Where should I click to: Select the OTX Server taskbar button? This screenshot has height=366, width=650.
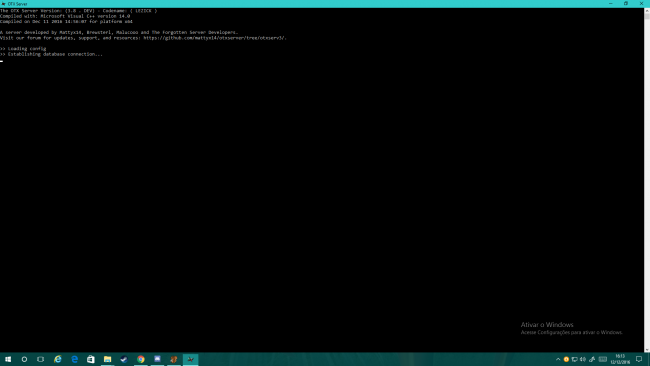click(190, 359)
